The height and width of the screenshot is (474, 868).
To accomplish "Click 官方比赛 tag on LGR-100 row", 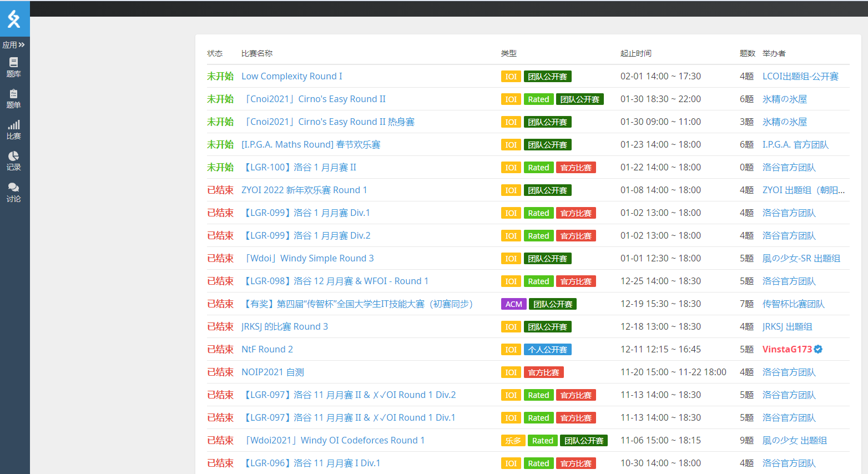I will tap(576, 168).
